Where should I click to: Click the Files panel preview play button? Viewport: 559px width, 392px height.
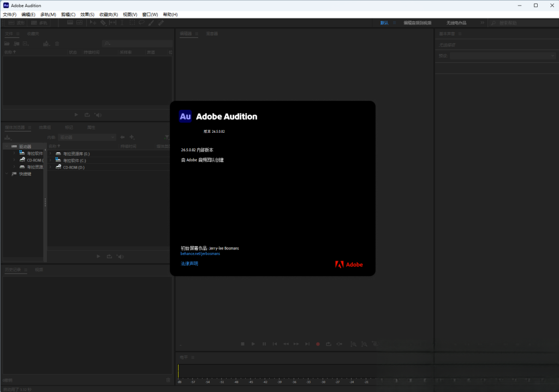(76, 115)
